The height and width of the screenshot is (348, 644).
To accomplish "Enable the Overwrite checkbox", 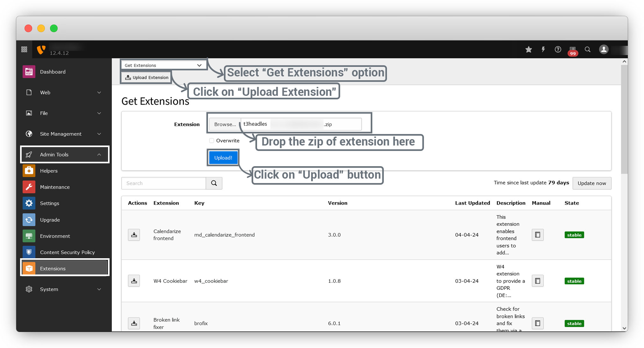I will pos(212,141).
